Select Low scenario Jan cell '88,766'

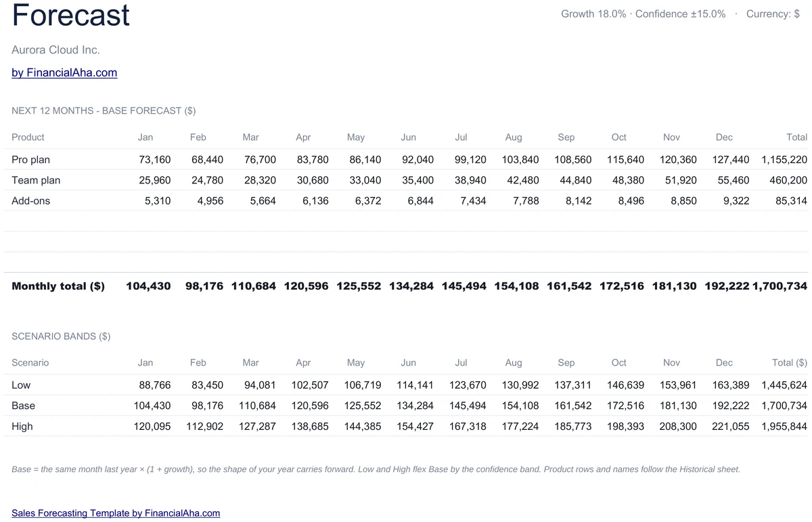tap(155, 385)
